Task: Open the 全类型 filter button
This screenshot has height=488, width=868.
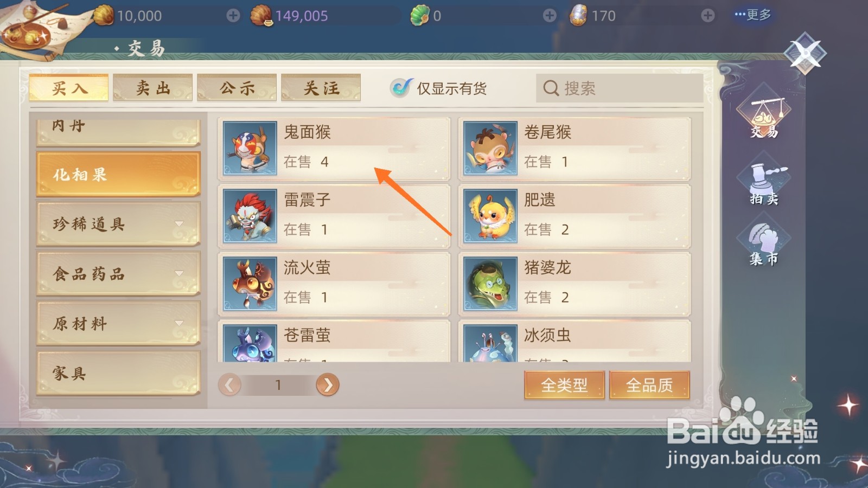Action: (x=564, y=385)
